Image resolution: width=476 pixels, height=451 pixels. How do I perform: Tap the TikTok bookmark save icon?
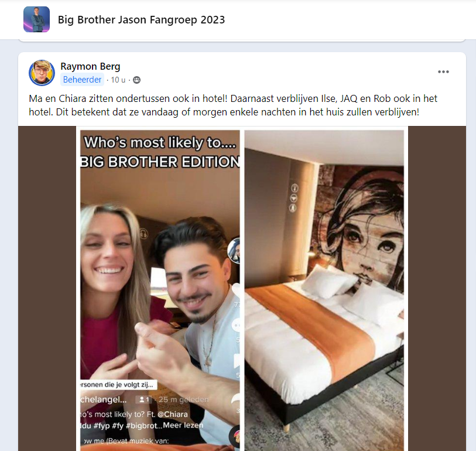(237, 360)
